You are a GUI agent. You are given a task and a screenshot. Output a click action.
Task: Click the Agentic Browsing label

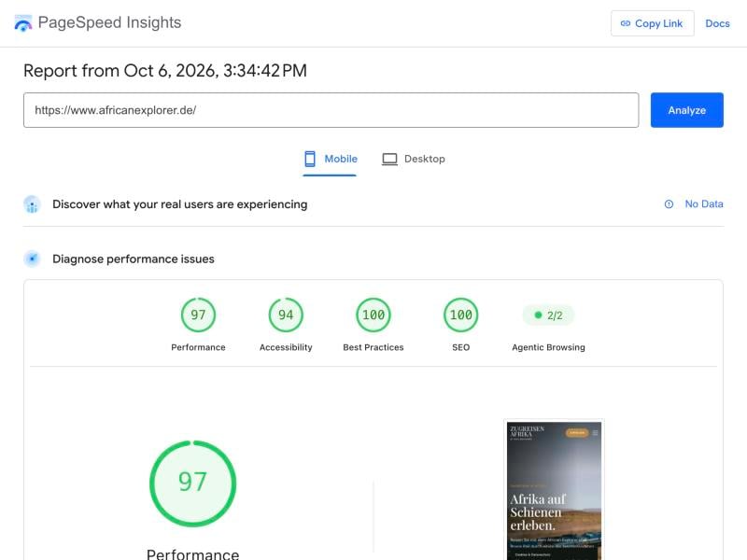pyautogui.click(x=548, y=347)
